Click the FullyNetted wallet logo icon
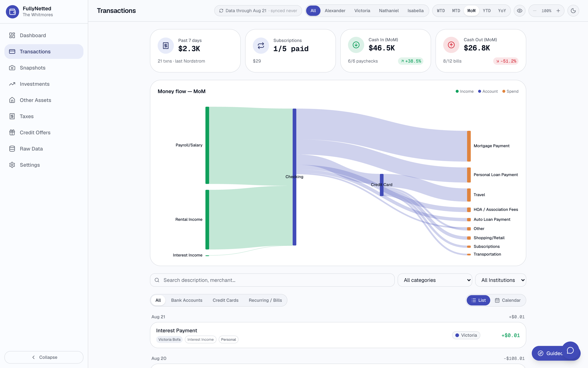Image resolution: width=588 pixels, height=368 pixels. coord(12,11)
